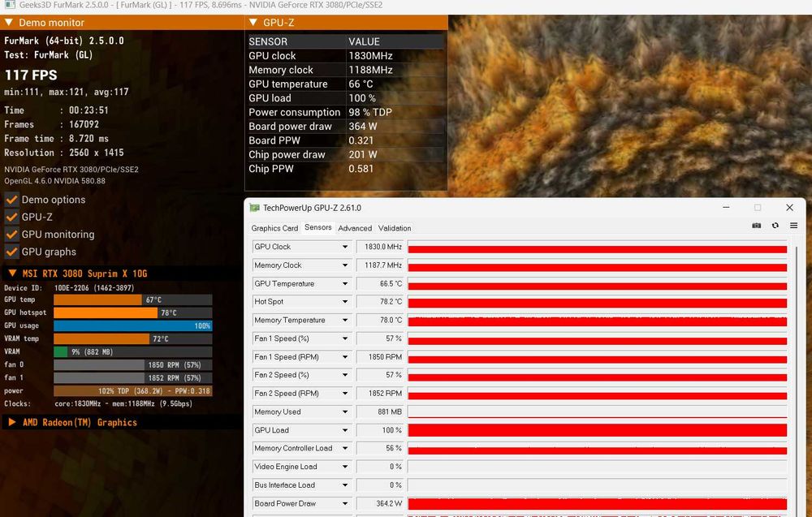812x517 pixels.
Task: Click the Clocks core:1830MHz line
Action: 98,403
